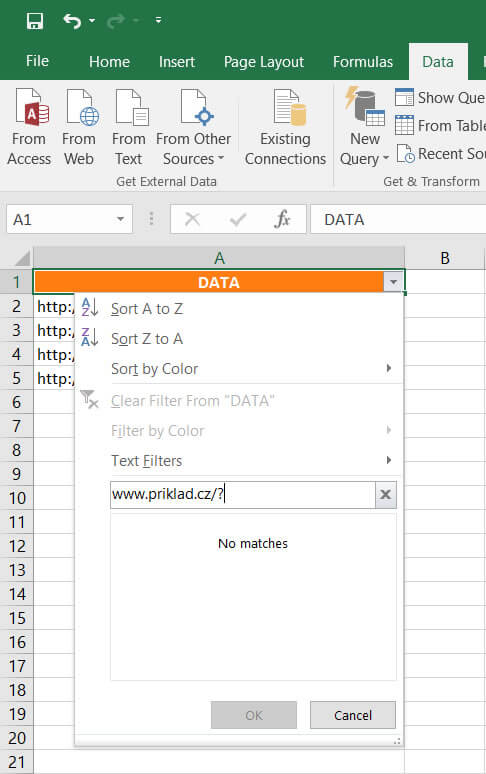Select row 1 header
Screen dimensions: 486x774
point(16,282)
